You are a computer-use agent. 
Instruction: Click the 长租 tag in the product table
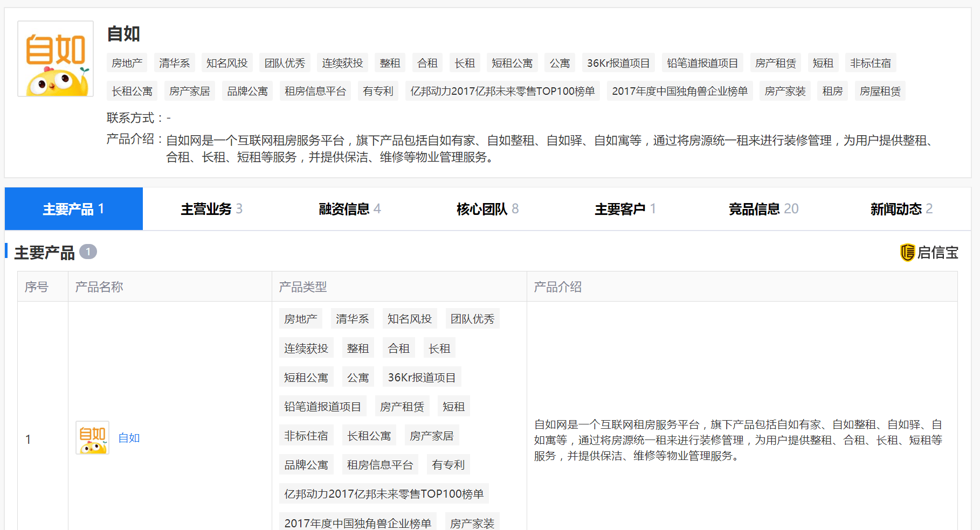point(439,348)
